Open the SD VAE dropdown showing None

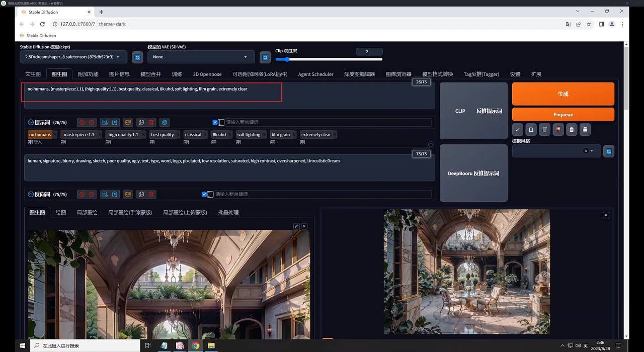click(201, 57)
